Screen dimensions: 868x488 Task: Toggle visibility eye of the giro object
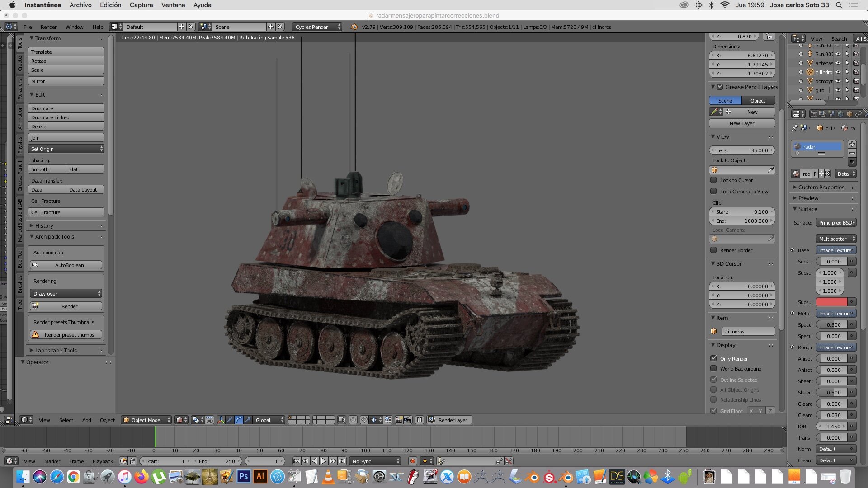[838, 90]
